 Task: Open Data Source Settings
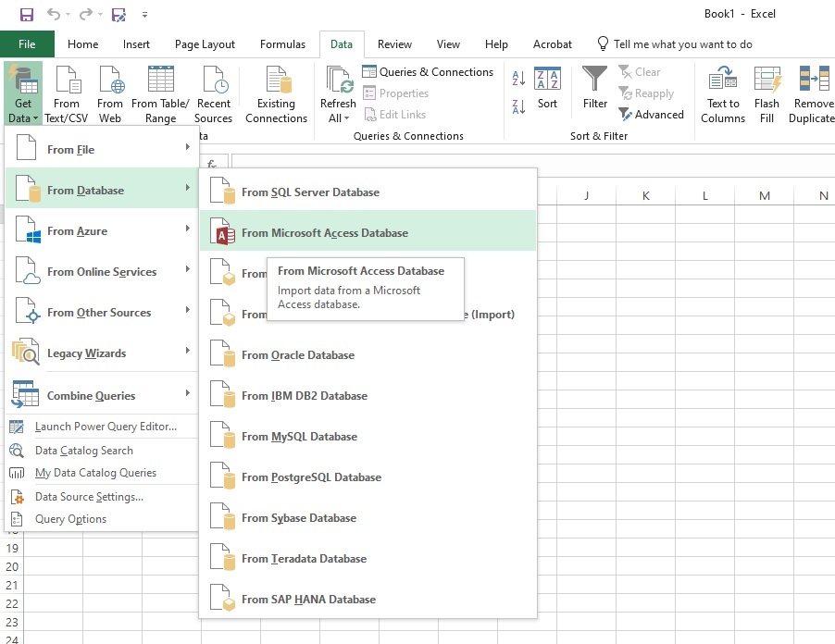(101, 497)
